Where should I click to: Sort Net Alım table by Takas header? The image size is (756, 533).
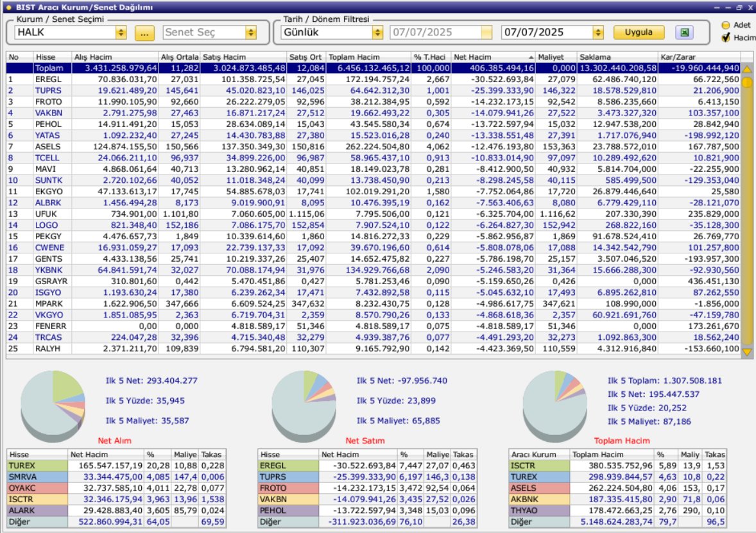click(x=212, y=455)
